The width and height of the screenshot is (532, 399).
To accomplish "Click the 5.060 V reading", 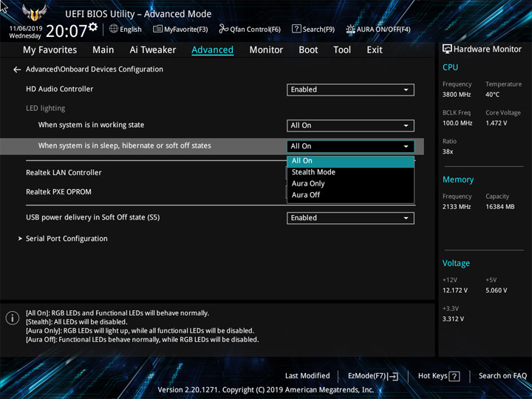I will tap(496, 290).
